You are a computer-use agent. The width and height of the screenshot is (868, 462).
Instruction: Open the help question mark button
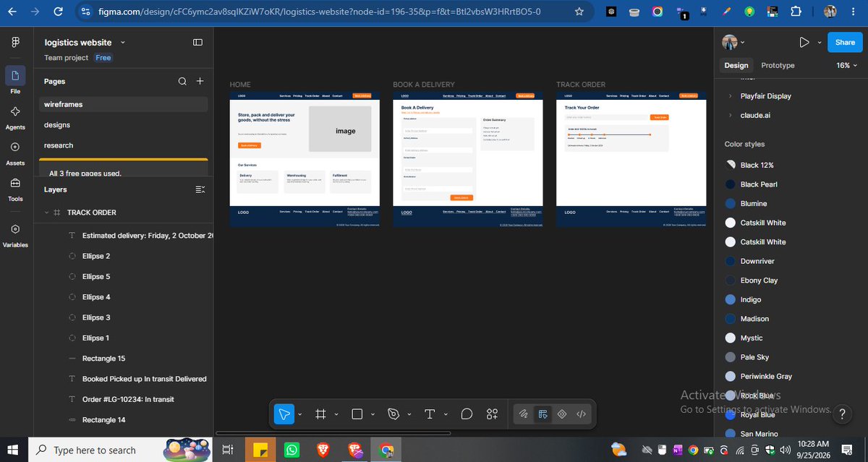pos(842,414)
